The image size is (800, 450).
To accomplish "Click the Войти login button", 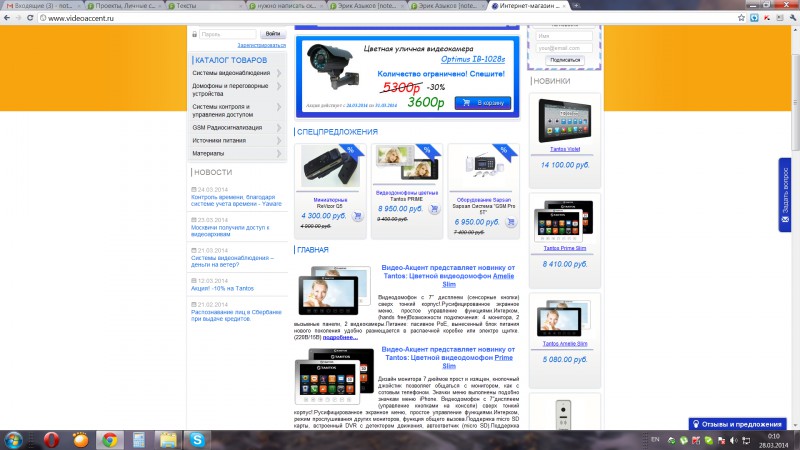I will click(273, 34).
